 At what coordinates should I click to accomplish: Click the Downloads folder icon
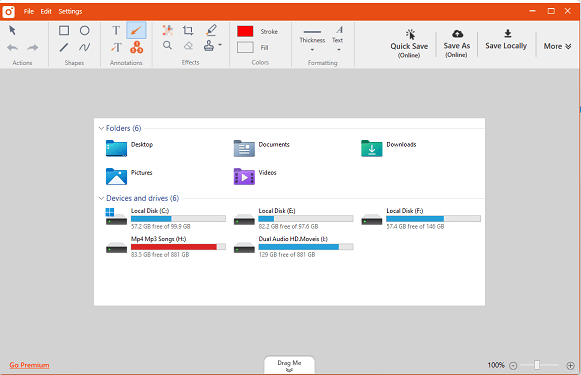372,148
